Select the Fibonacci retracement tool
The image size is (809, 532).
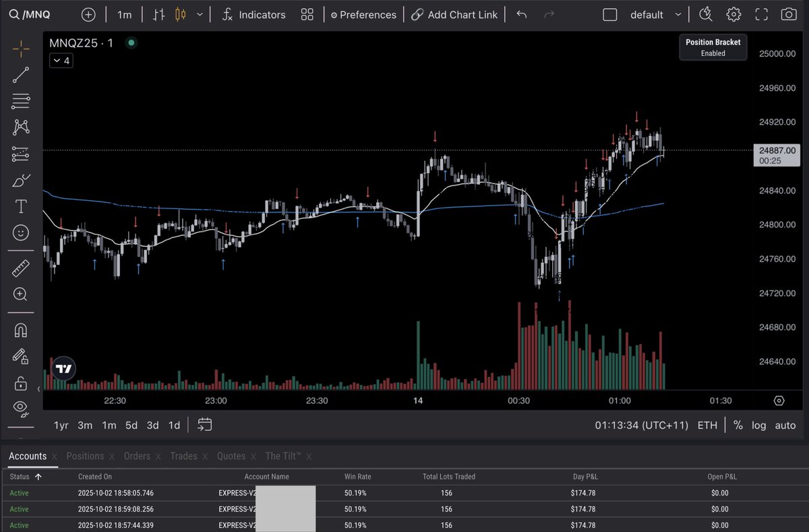[21, 101]
